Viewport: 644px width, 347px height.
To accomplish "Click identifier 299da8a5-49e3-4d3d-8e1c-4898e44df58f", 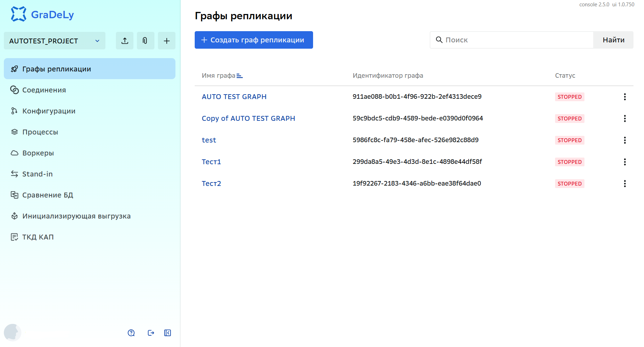I will coord(417,162).
